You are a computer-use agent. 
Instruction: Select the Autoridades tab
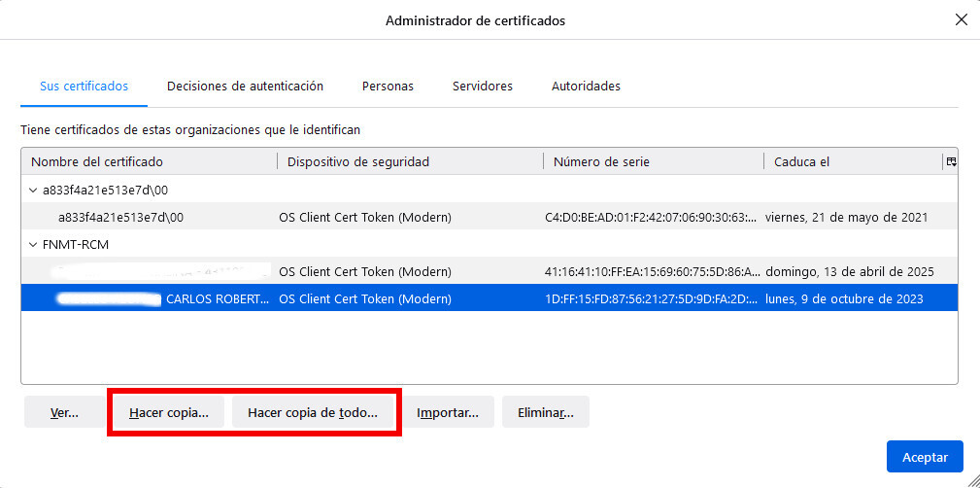tap(586, 86)
